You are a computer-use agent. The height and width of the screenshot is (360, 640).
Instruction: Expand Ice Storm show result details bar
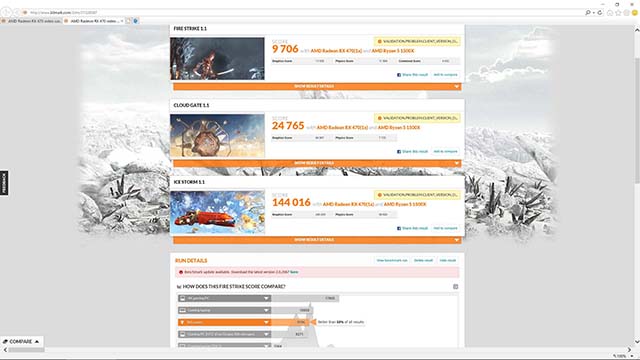[317, 240]
